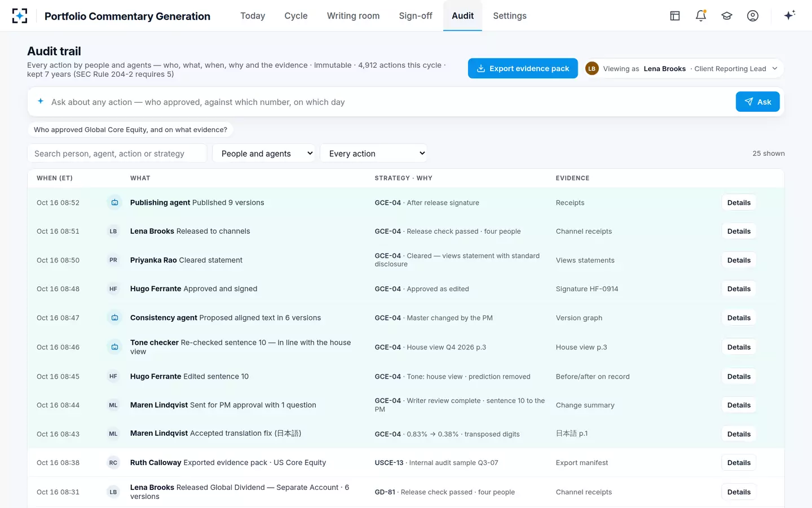The height and width of the screenshot is (508, 812).
Task: Click the Ask button
Action: [x=757, y=102]
